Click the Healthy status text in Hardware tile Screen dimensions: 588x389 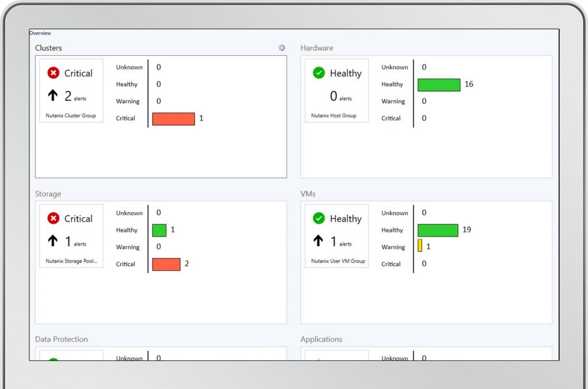tap(346, 73)
